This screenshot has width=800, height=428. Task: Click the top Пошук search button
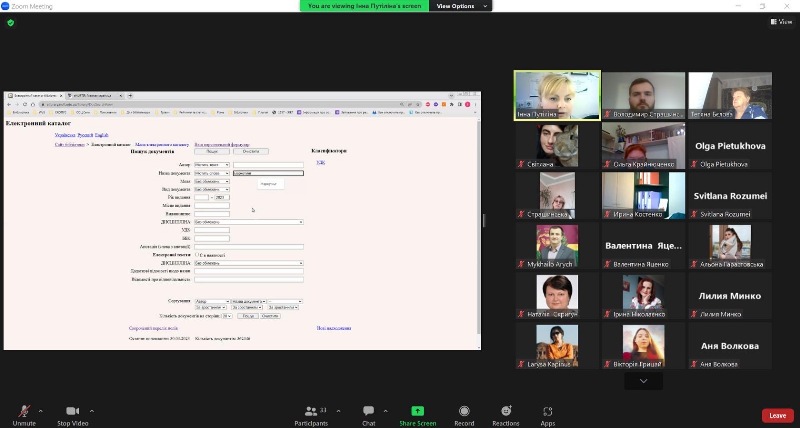click(212, 152)
